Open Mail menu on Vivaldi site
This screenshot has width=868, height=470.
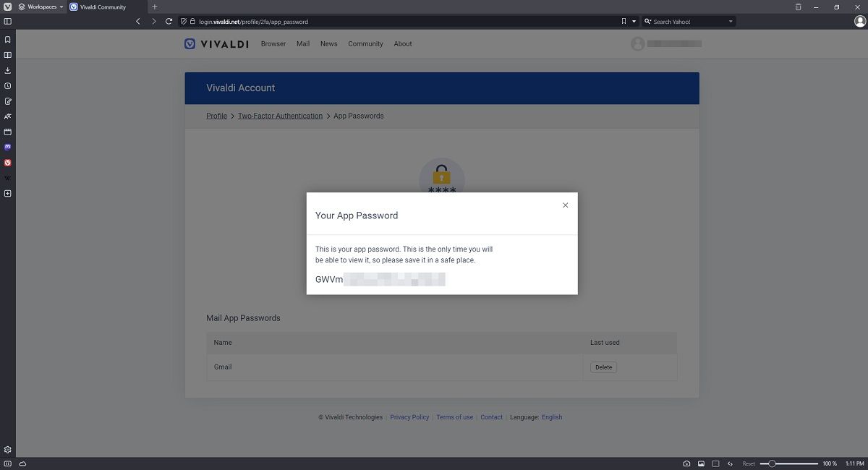[x=303, y=44]
